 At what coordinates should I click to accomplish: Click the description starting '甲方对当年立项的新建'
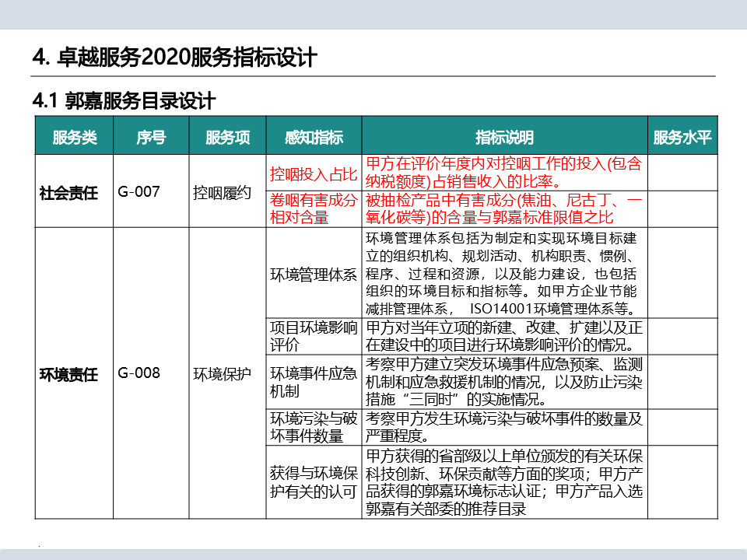click(x=504, y=336)
